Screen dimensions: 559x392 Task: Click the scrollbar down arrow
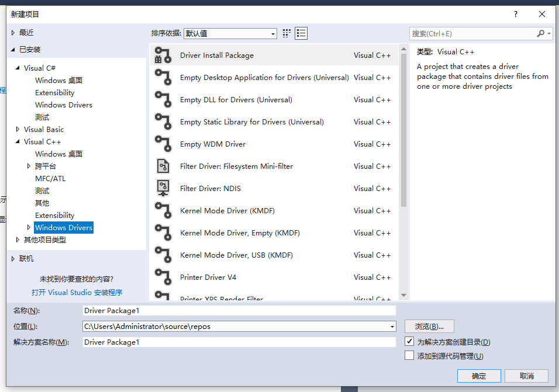tap(403, 295)
